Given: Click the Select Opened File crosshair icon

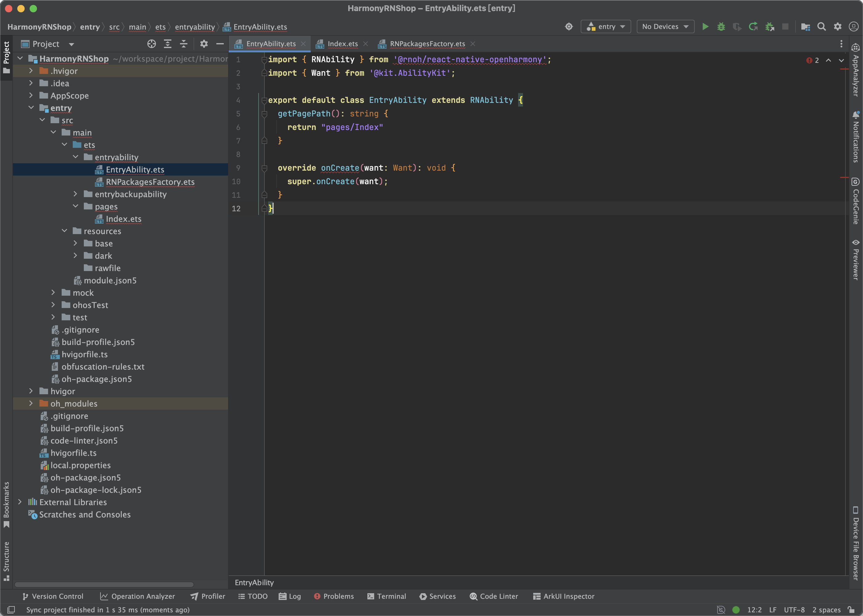Looking at the screenshot, I should pyautogui.click(x=151, y=44).
